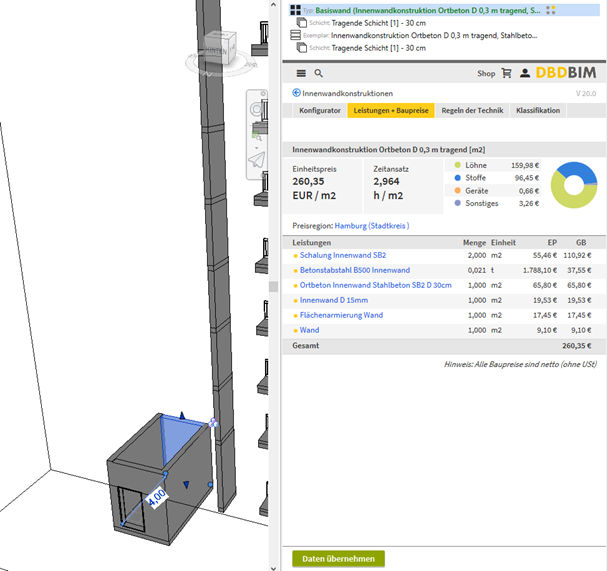Click the paper plane fly icon
Viewport: 608px width, 571px height.
click(x=256, y=161)
